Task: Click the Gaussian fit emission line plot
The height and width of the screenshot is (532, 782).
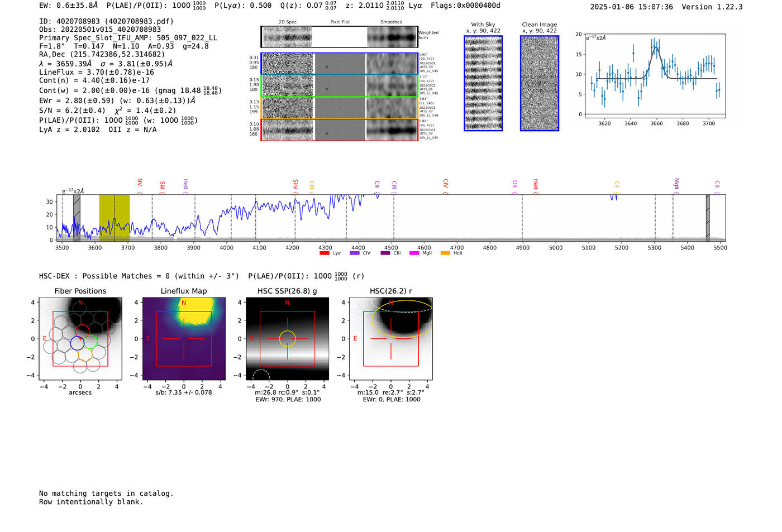Action: pyautogui.click(x=655, y=76)
